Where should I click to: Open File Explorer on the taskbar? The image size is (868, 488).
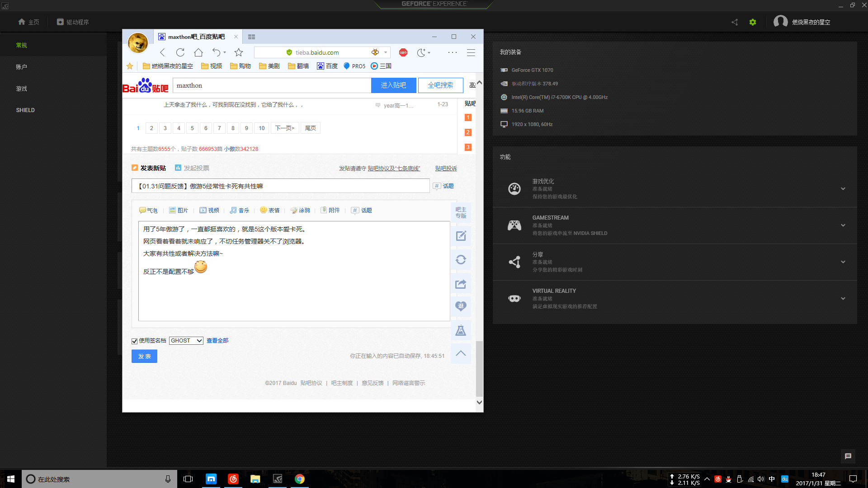pyautogui.click(x=255, y=479)
